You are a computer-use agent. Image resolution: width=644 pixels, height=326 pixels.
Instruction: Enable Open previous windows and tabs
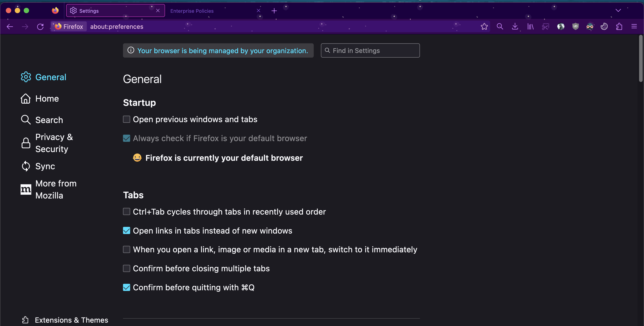coord(127,119)
